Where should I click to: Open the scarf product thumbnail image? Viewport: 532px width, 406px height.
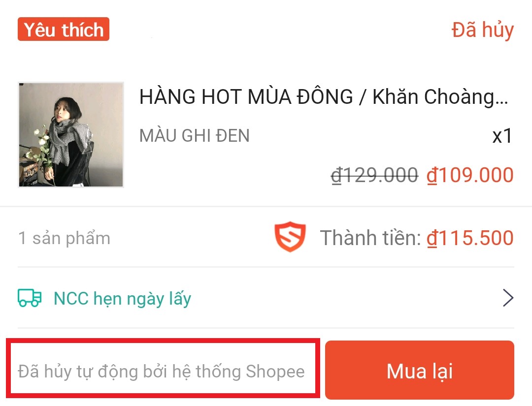tap(71, 134)
